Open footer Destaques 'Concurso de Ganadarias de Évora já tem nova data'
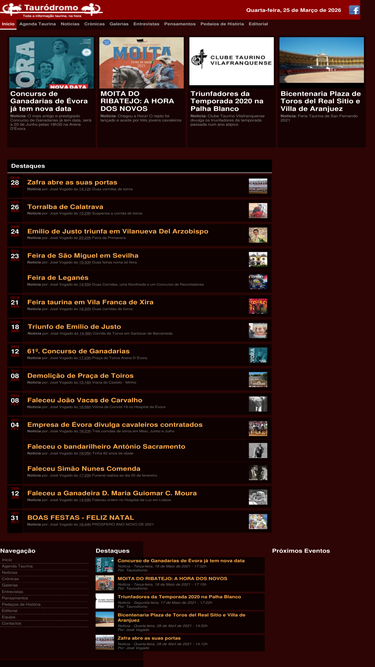This screenshot has height=667, width=375. click(x=181, y=561)
